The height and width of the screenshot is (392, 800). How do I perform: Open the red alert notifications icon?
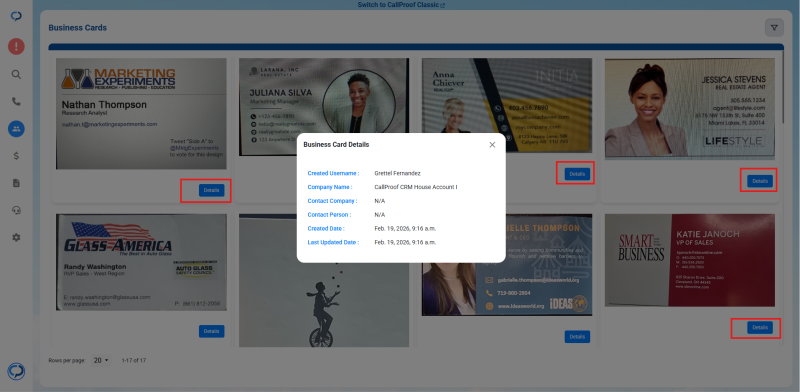pos(16,47)
